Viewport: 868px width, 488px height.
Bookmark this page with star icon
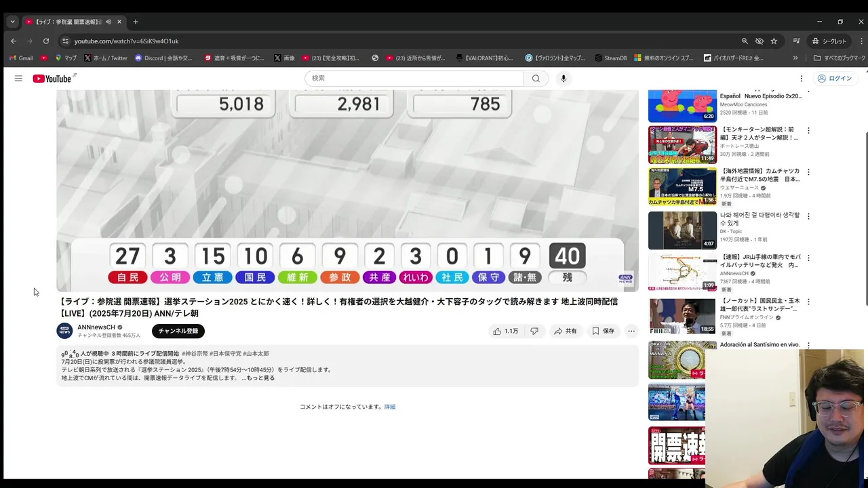pos(774,41)
